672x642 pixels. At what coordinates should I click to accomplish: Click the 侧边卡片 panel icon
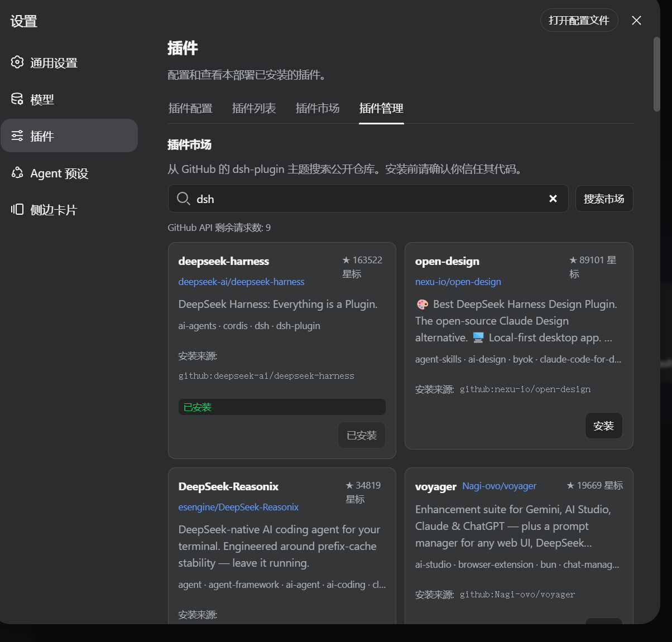(x=17, y=209)
